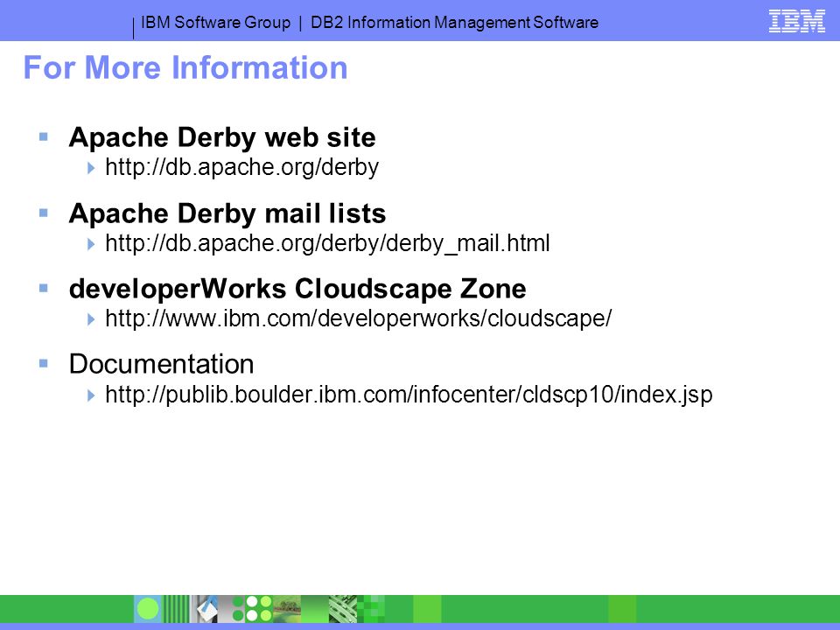The image size is (840, 630).
Task: Select the 'Documentation' heading
Action: tap(161, 364)
